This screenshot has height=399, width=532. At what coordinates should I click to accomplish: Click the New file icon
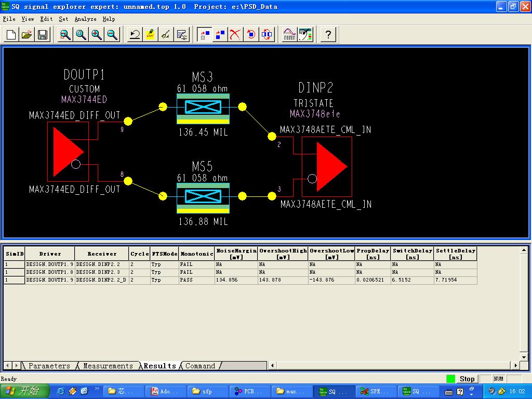click(x=11, y=35)
